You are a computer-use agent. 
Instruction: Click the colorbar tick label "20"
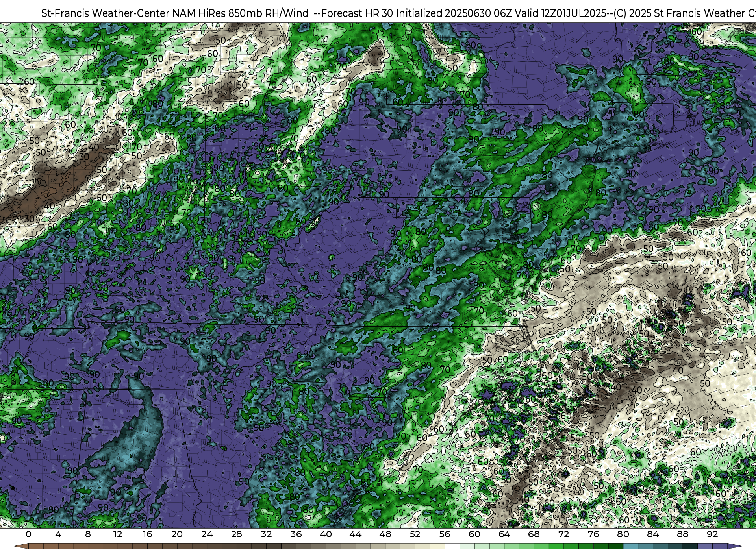click(177, 534)
